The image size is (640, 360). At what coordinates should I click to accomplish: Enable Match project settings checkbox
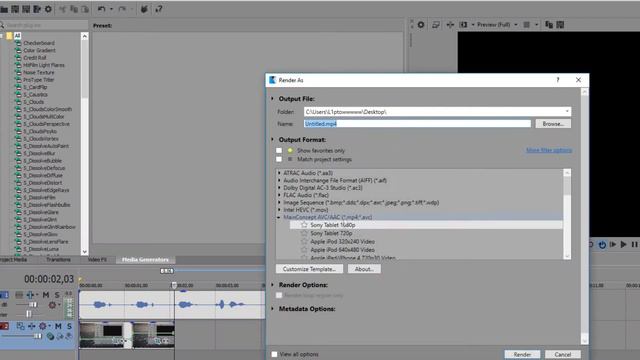[279, 160]
